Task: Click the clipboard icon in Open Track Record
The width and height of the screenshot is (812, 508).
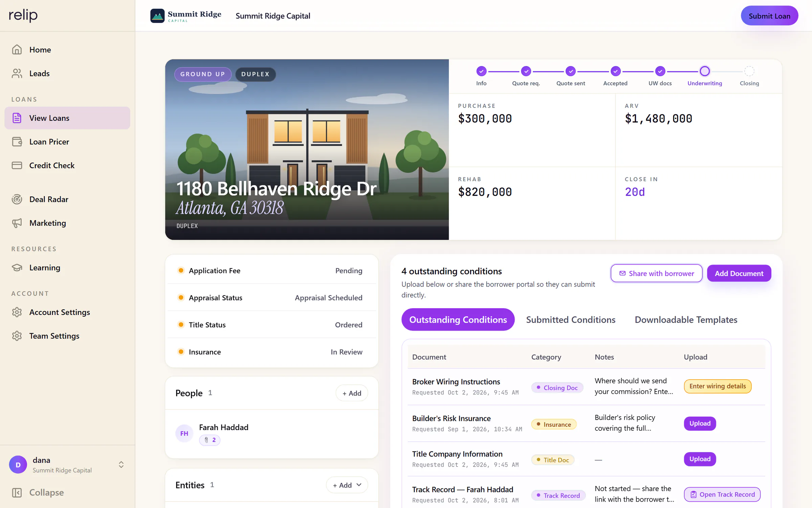Action: pyautogui.click(x=694, y=494)
